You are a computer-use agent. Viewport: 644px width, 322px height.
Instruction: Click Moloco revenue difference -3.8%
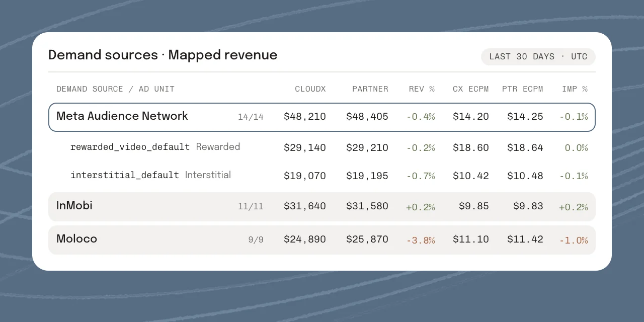(x=421, y=240)
